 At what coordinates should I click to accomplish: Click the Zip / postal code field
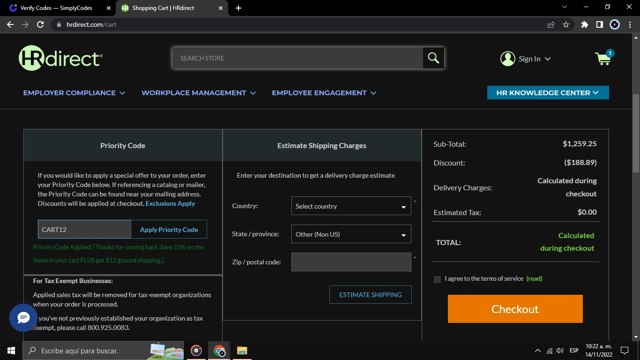point(351,262)
